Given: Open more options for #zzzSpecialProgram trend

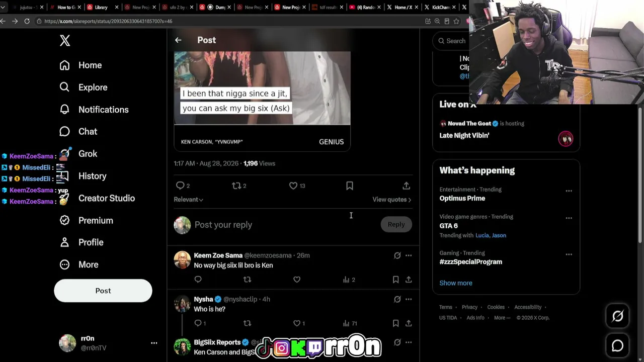Looking at the screenshot, I should [x=569, y=254].
